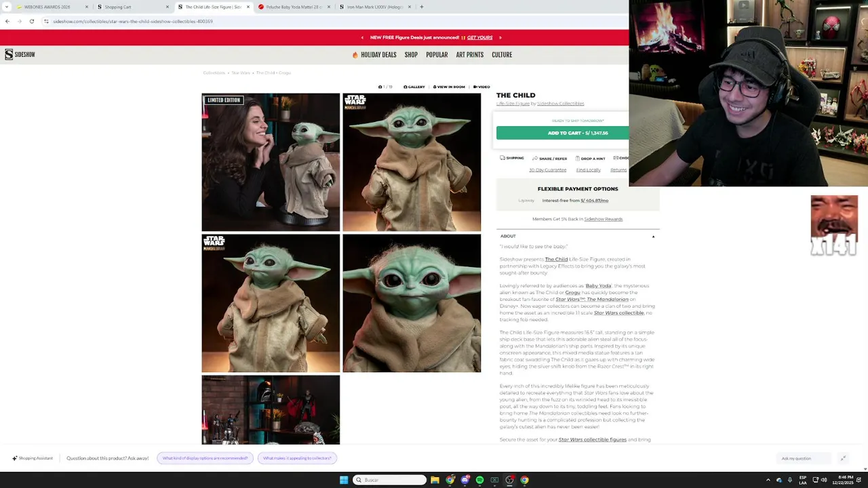
Task: Switch to the WEBONES AWARDS 2026 tab
Action: pyautogui.click(x=47, y=7)
